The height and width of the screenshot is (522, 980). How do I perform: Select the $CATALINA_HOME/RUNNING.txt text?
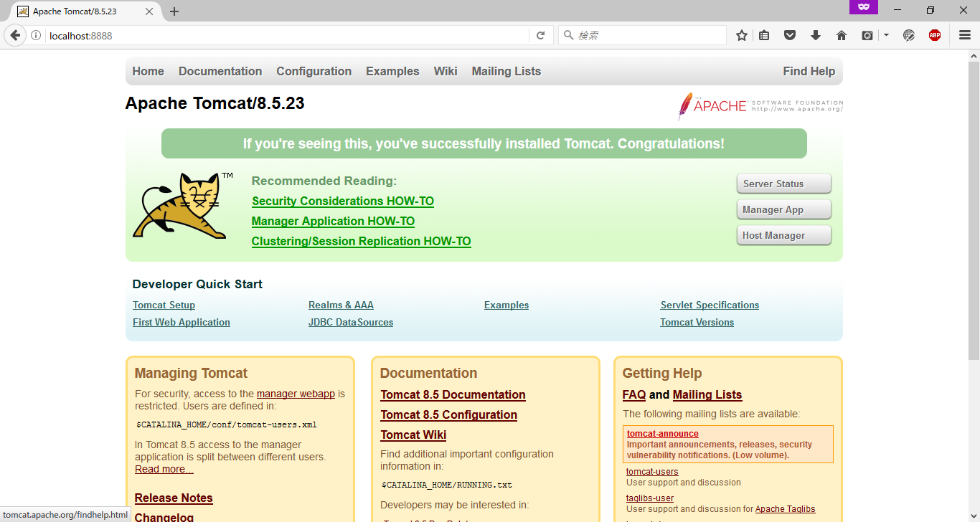447,485
